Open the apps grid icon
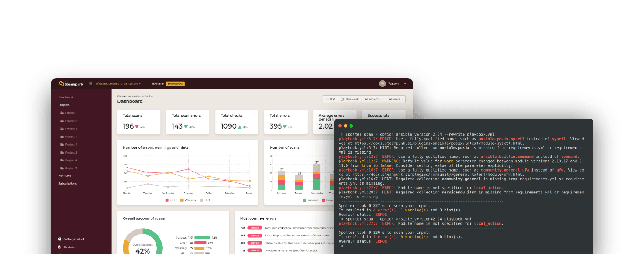 [90, 83]
